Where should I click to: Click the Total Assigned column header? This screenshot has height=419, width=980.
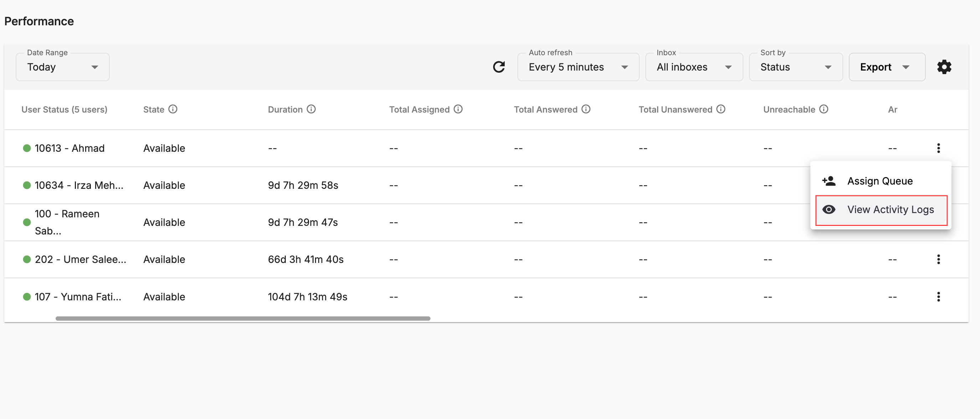(419, 109)
